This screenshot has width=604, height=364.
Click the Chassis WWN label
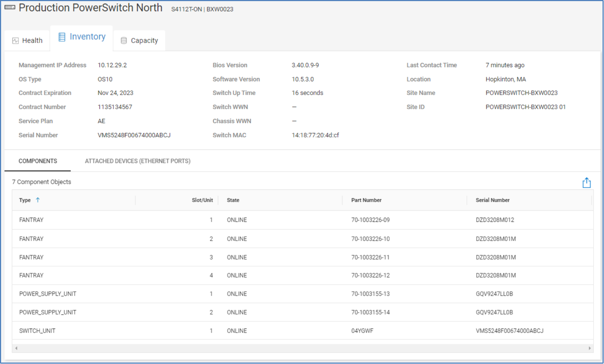[232, 121]
